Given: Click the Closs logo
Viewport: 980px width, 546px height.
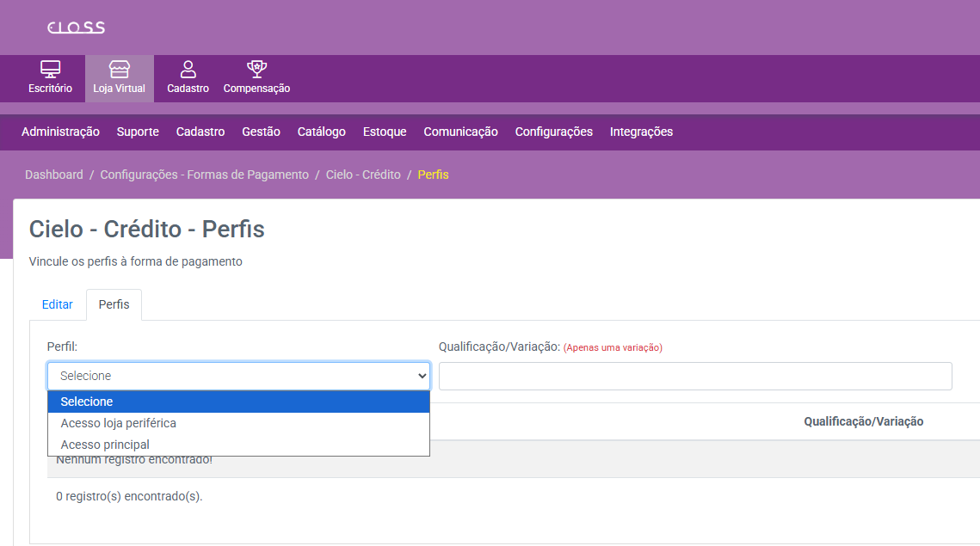Looking at the screenshot, I should pos(76,28).
